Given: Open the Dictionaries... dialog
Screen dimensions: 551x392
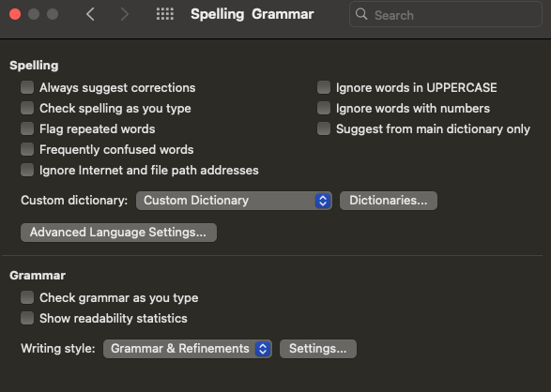Looking at the screenshot, I should click(x=389, y=201).
